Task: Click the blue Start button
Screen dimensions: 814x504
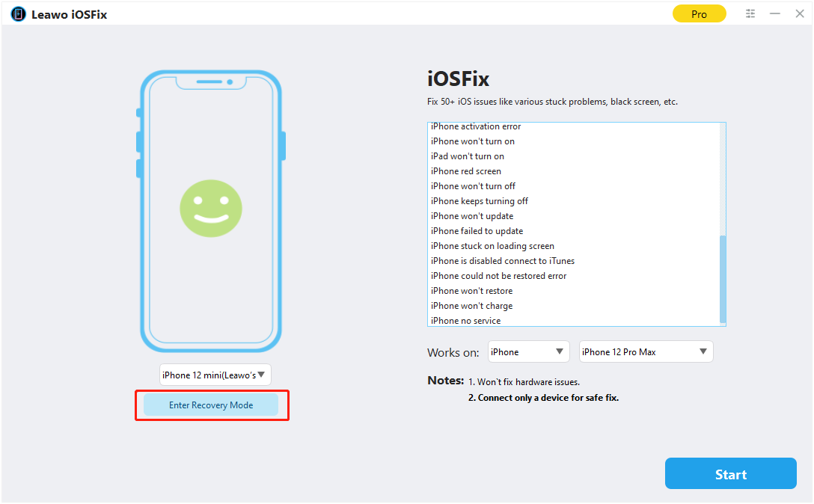Action: point(730,474)
